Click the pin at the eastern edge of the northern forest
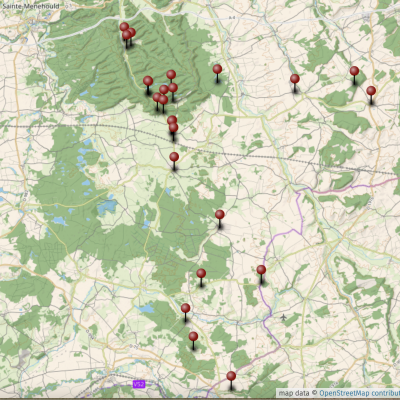 (x=217, y=69)
